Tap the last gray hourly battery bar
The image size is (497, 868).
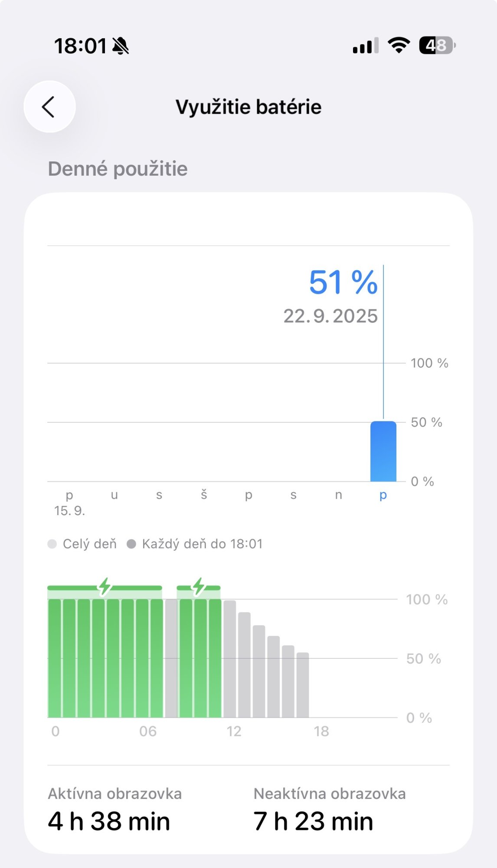coord(303,685)
